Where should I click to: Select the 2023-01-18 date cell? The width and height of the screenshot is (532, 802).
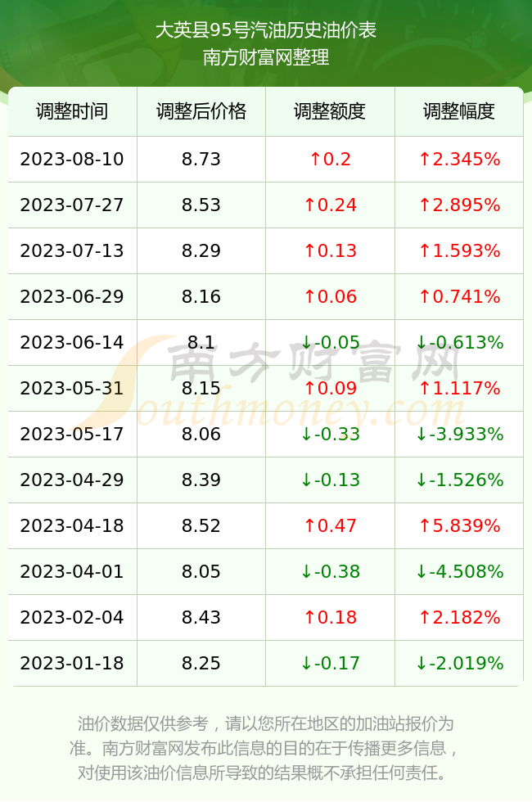click(72, 664)
